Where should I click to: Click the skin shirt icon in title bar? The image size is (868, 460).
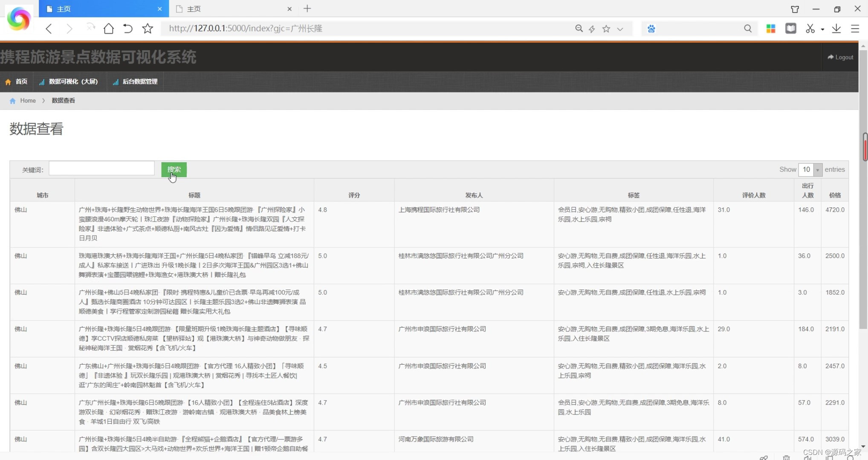point(795,9)
